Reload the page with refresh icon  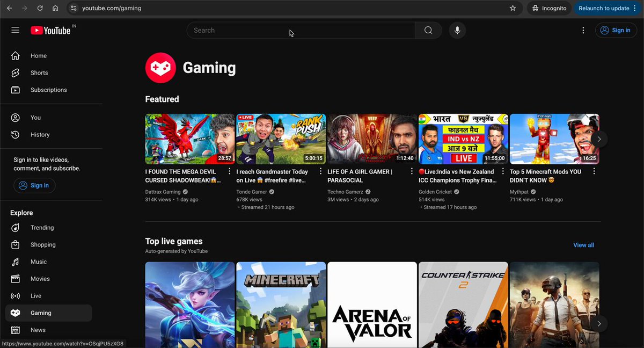pos(40,8)
